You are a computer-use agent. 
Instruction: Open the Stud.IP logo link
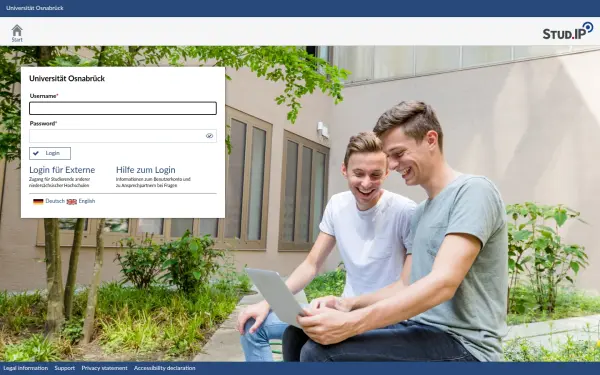[568, 31]
